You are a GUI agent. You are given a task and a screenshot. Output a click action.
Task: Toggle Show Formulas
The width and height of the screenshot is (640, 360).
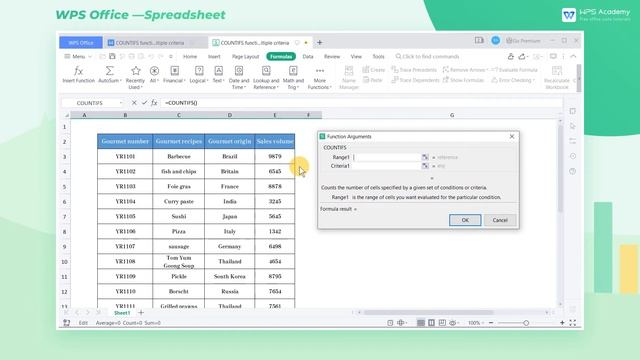463,80
